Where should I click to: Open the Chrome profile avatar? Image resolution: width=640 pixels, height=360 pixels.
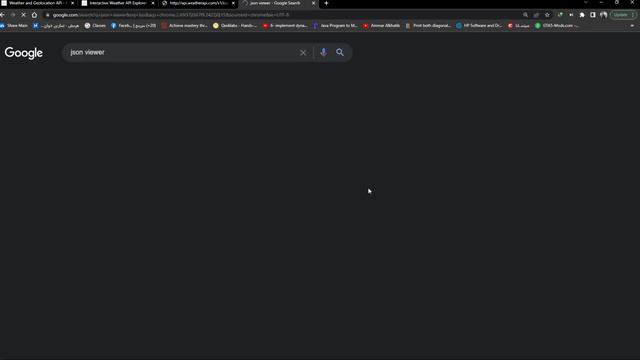pos(603,15)
